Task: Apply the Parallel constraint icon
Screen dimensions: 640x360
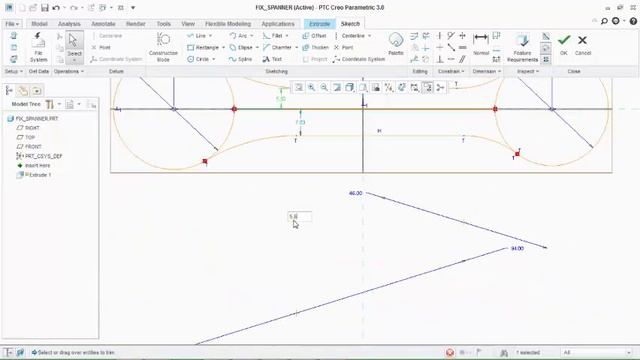Action: [462, 59]
